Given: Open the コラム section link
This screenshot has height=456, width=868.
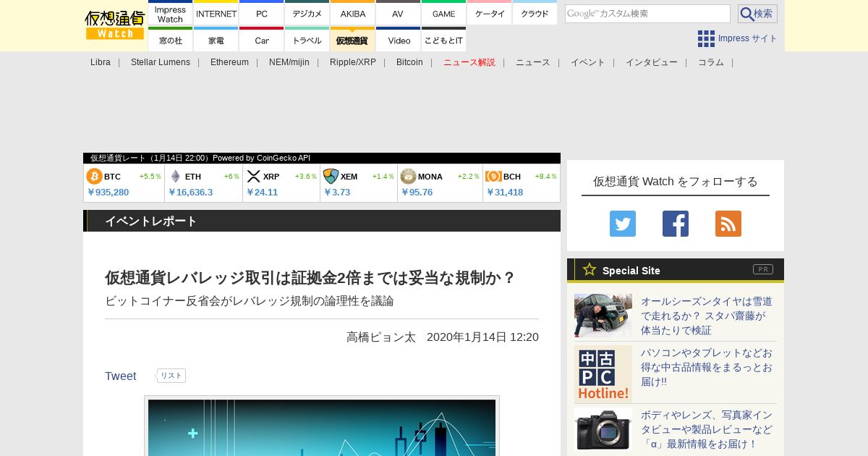Looking at the screenshot, I should pos(711,62).
